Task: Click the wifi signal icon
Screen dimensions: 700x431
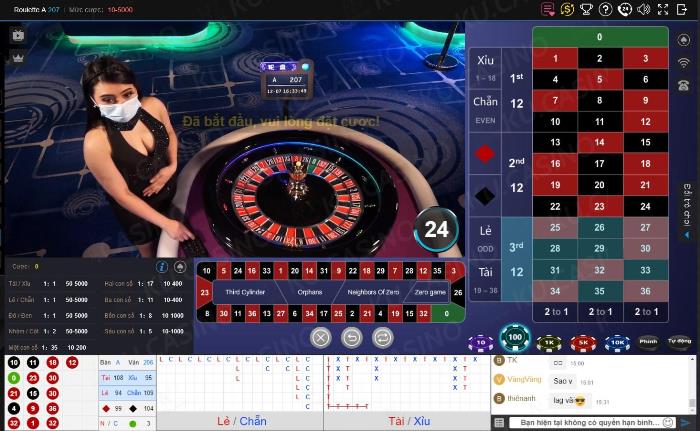Action: pyautogui.click(x=683, y=63)
